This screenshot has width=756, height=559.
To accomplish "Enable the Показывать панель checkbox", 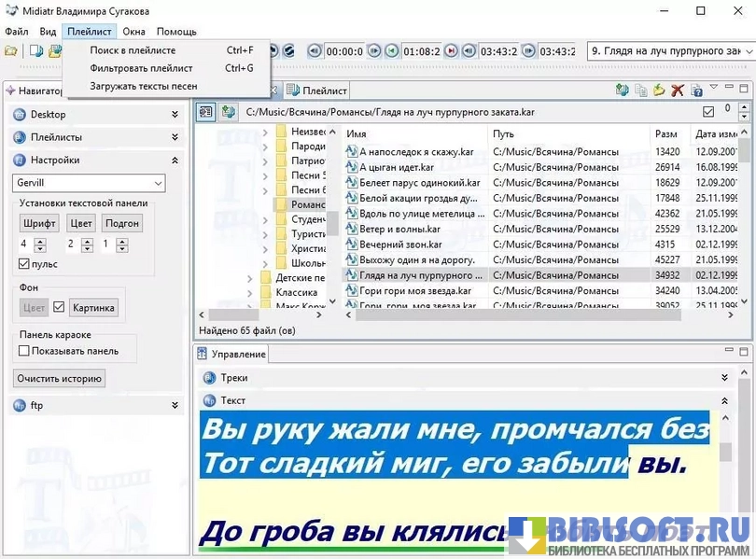I will (25, 351).
